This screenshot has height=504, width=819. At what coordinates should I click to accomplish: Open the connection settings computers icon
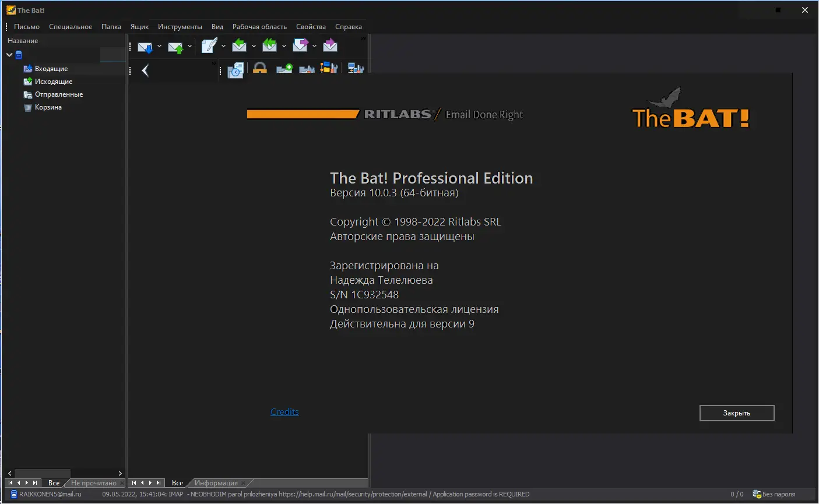(356, 68)
